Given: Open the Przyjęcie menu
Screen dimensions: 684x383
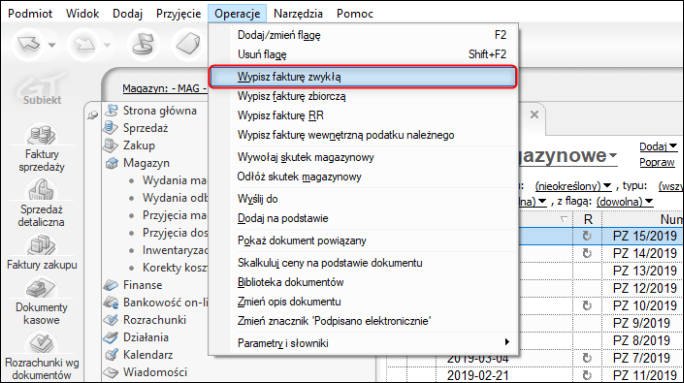Looking at the screenshot, I should [x=178, y=14].
